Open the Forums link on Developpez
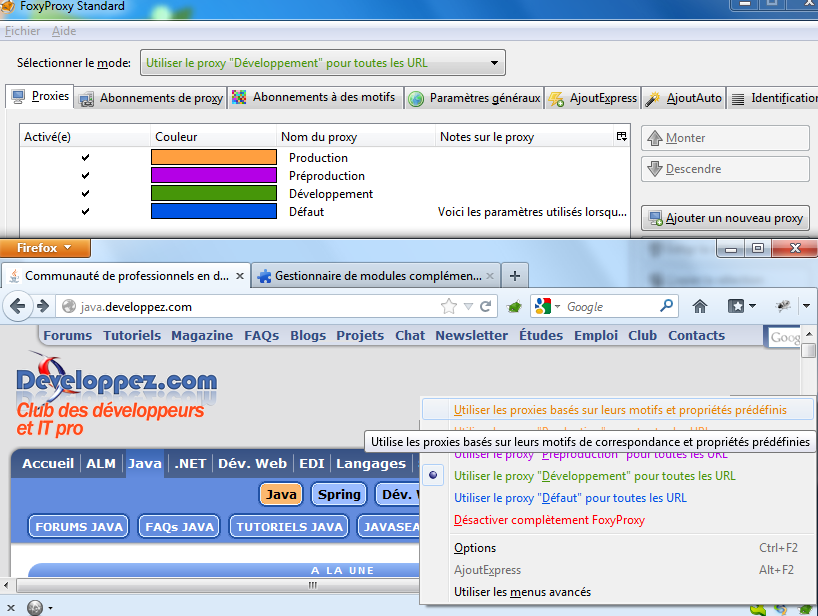The width and height of the screenshot is (818, 616). tap(68, 335)
